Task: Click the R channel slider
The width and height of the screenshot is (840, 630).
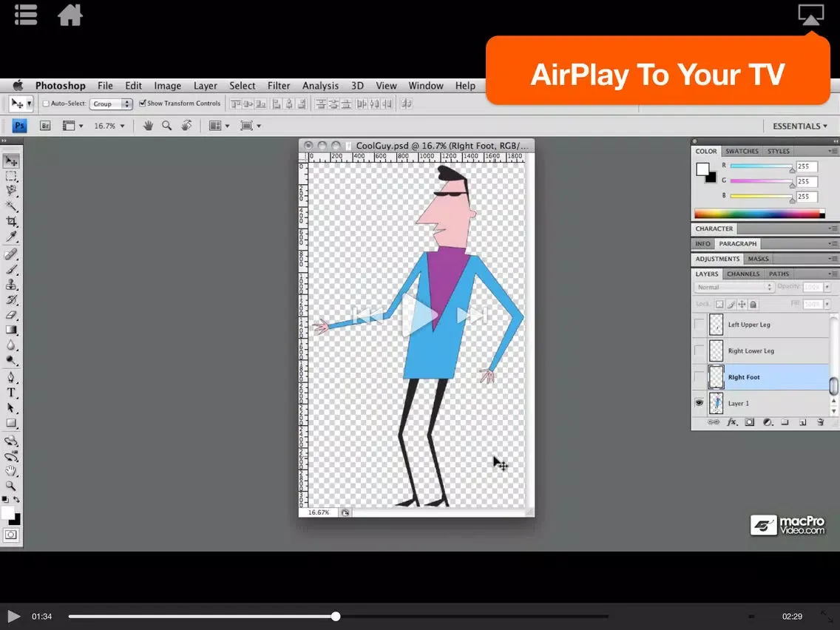Action: point(762,166)
